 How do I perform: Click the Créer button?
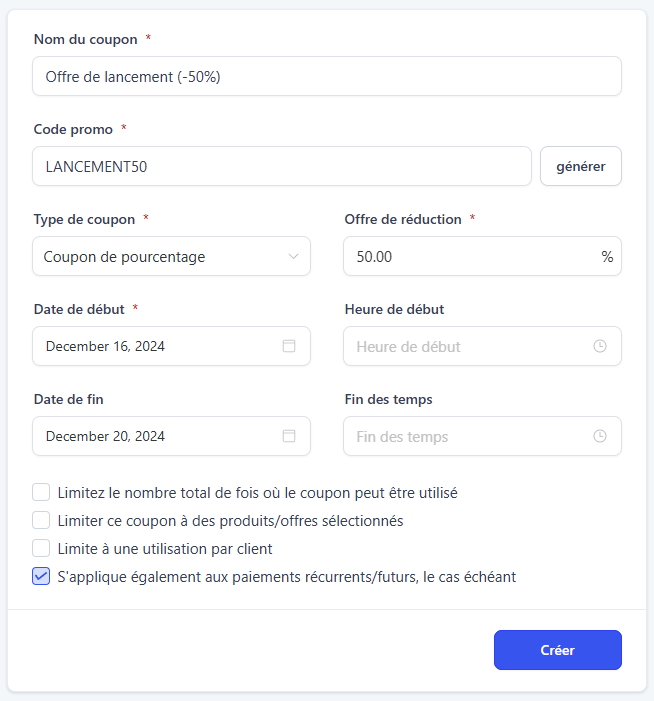[557, 650]
